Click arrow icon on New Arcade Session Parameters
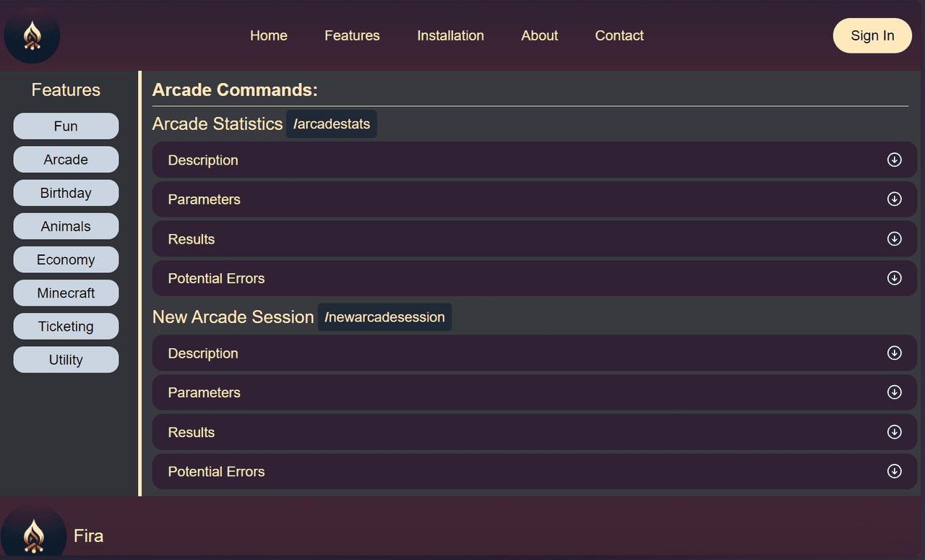This screenshot has height=560, width=925. [x=894, y=392]
